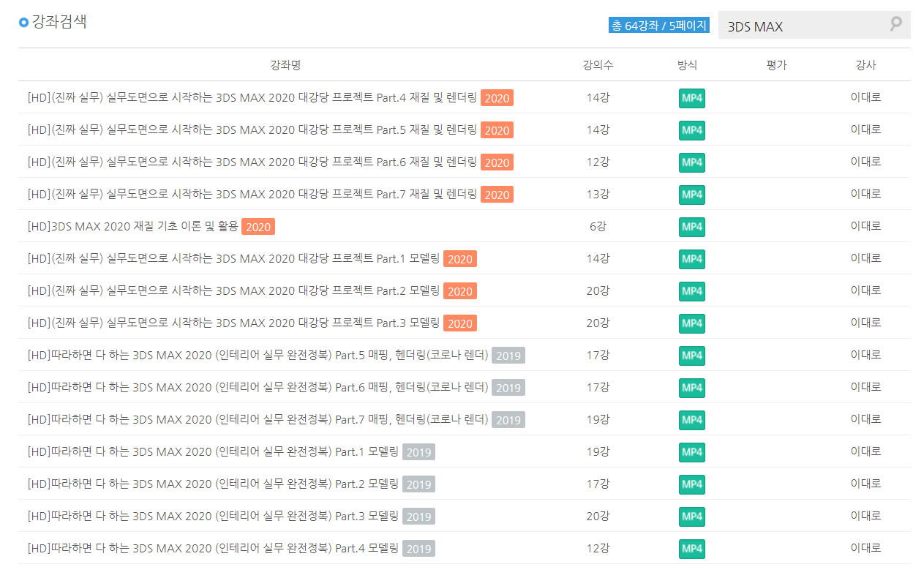Click 2020 tag on 재질 기초 이론 row
This screenshot has width=924, height=578.
coord(258,227)
